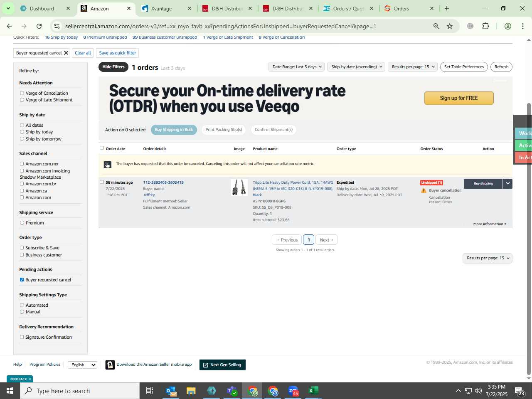The width and height of the screenshot is (532, 399).
Task: Open Excel from taskbar
Action: click(x=313, y=391)
